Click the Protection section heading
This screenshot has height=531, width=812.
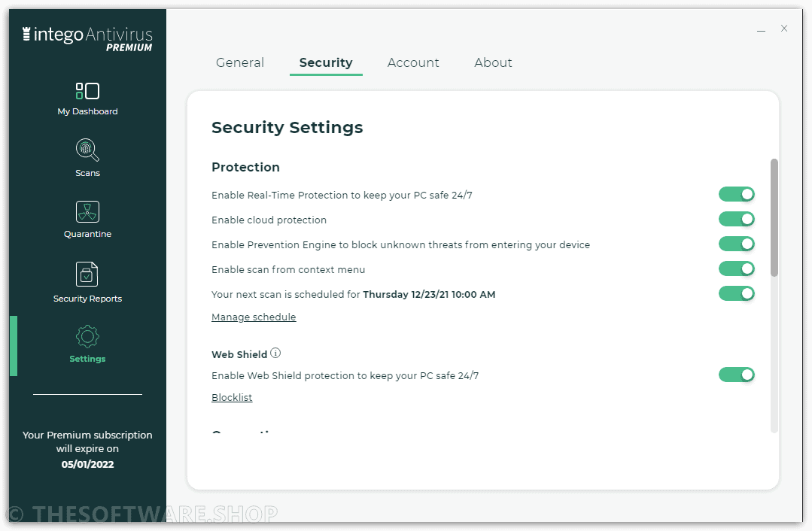(x=245, y=167)
